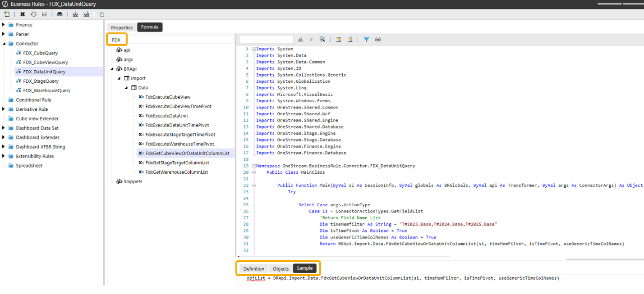Click the Compile rule icon
Viewport: 644px width, 294px height.
pyautogui.click(x=75, y=14)
